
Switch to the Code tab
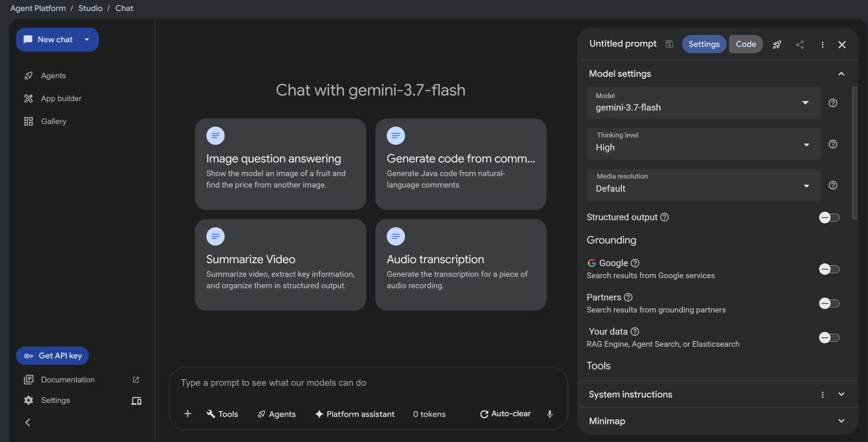[x=746, y=44]
